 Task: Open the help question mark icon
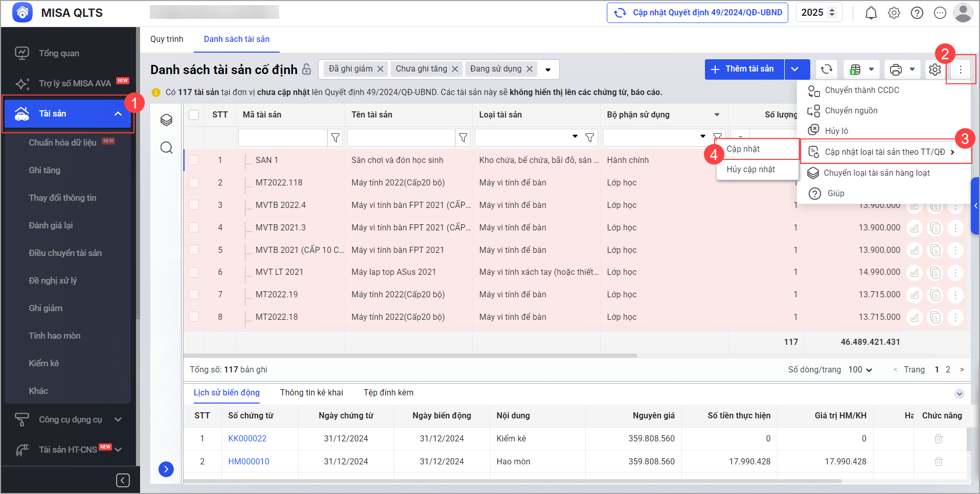pyautogui.click(x=917, y=13)
